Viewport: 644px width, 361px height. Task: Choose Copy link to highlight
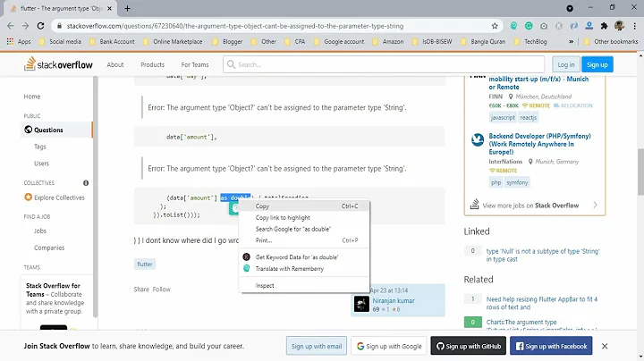(304, 218)
